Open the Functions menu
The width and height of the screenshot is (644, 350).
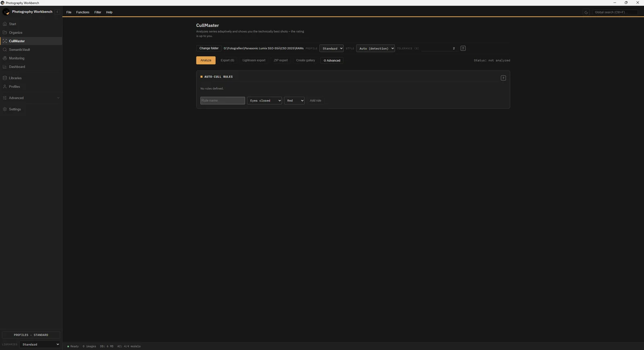click(83, 12)
